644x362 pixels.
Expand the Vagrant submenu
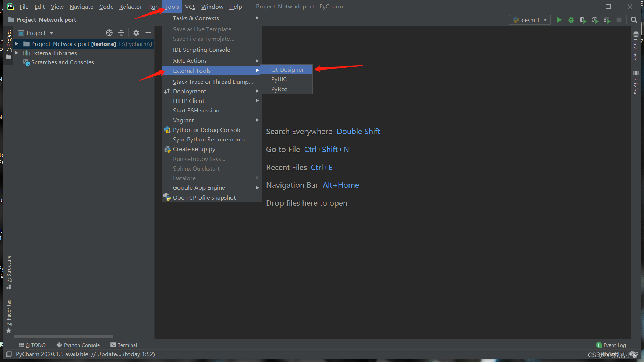point(212,120)
